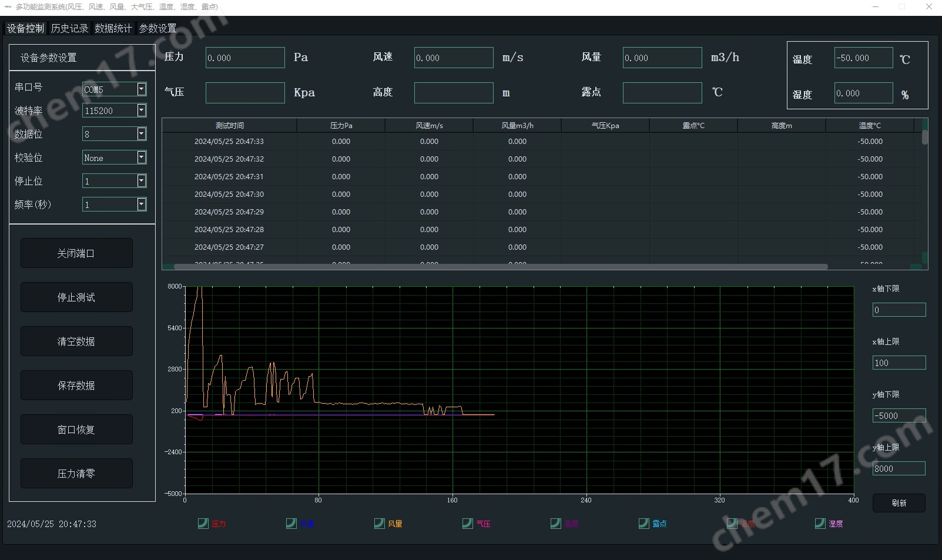942x560 pixels.
Task: Toggle the 湿度 curve checkbox
Action: 820,523
